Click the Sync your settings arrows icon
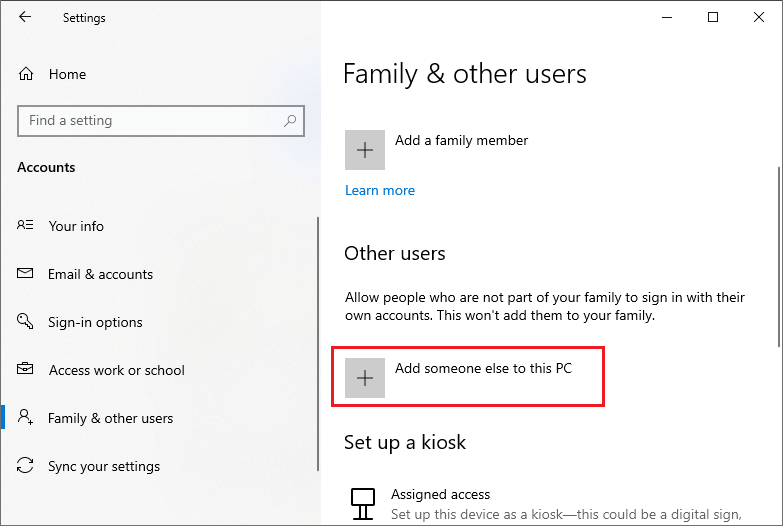The height and width of the screenshot is (526, 783). (x=25, y=465)
